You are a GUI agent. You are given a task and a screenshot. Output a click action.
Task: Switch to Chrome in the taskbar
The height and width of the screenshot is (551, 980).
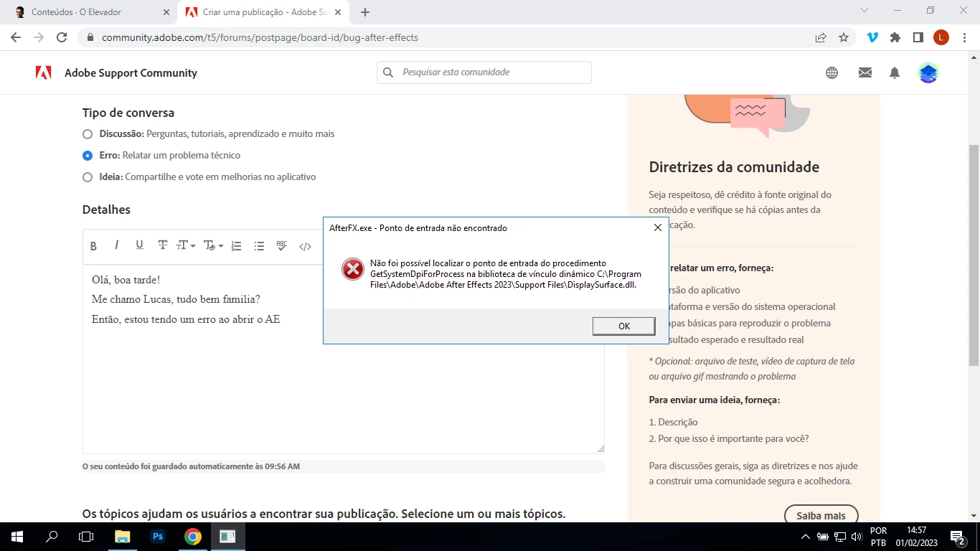click(192, 537)
